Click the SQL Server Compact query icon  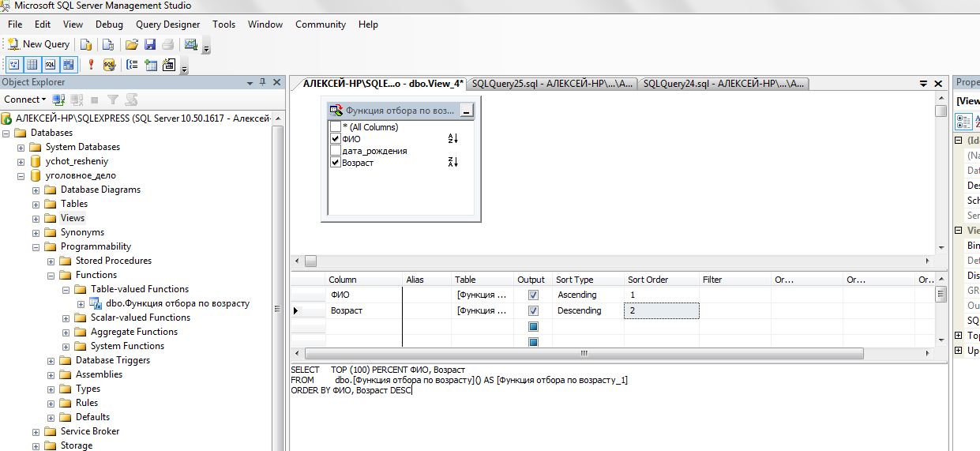click(108, 44)
